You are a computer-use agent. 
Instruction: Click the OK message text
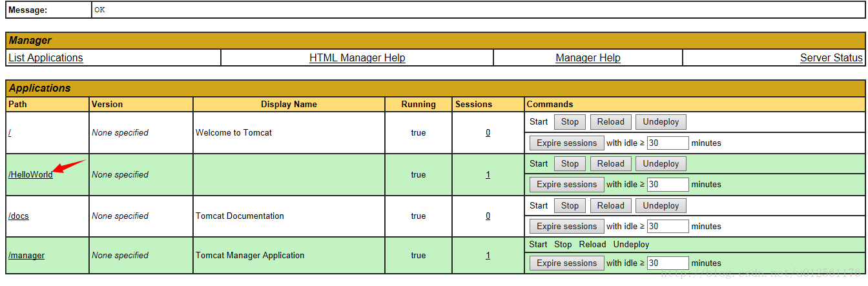click(x=99, y=10)
